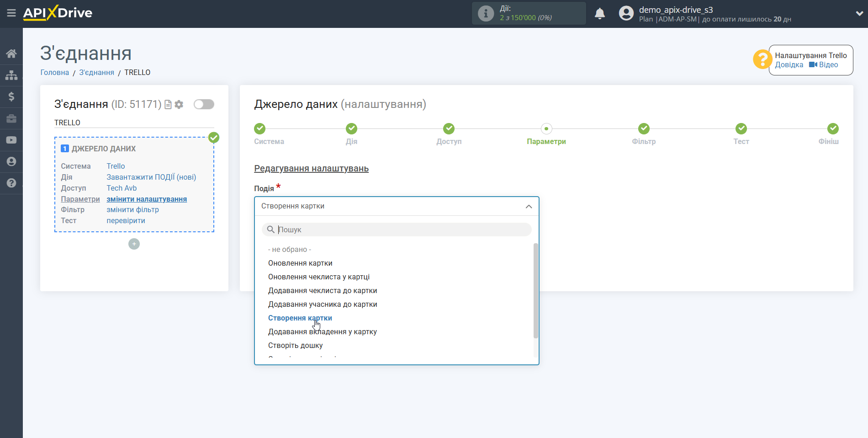
Task: Select 'Оновлення картки' option
Action: pos(300,263)
